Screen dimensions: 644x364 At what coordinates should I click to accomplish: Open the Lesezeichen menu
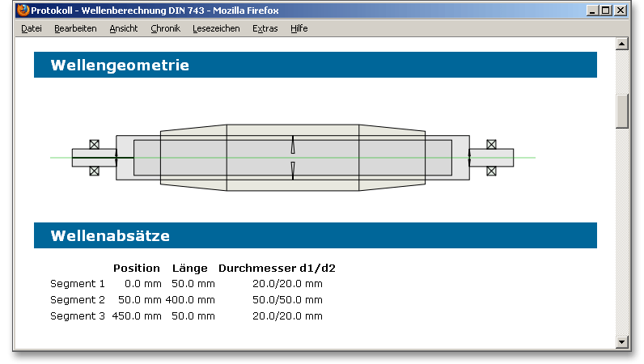216,28
